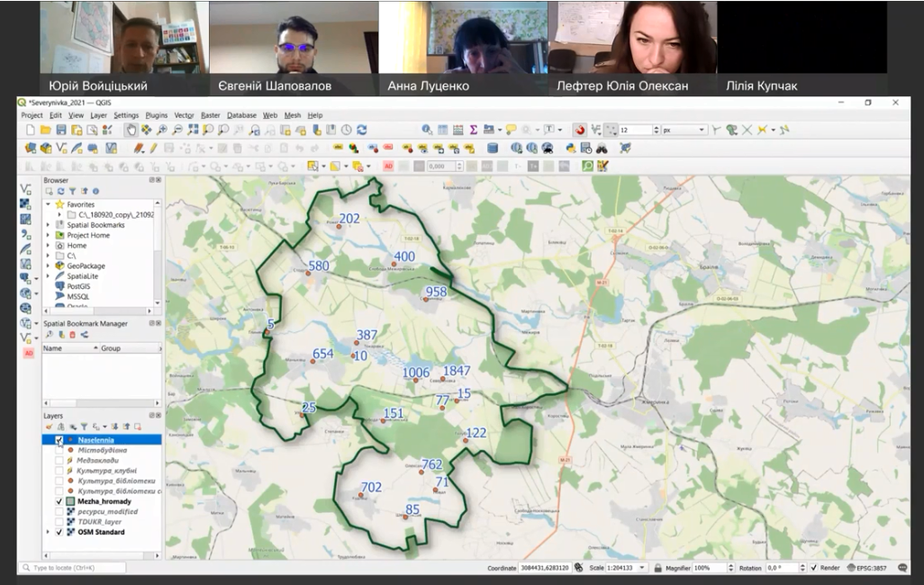Open the px units dropdown
The image size is (924, 585).
click(702, 130)
